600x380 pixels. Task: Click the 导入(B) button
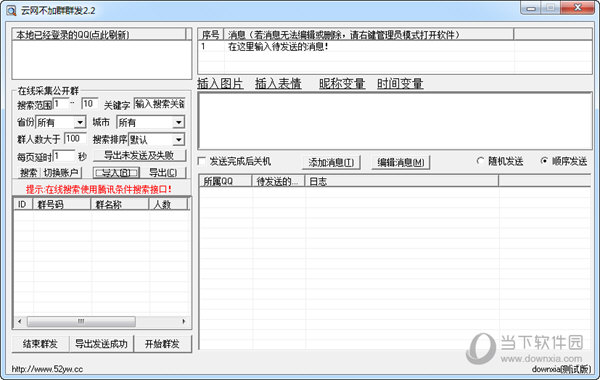tap(116, 173)
